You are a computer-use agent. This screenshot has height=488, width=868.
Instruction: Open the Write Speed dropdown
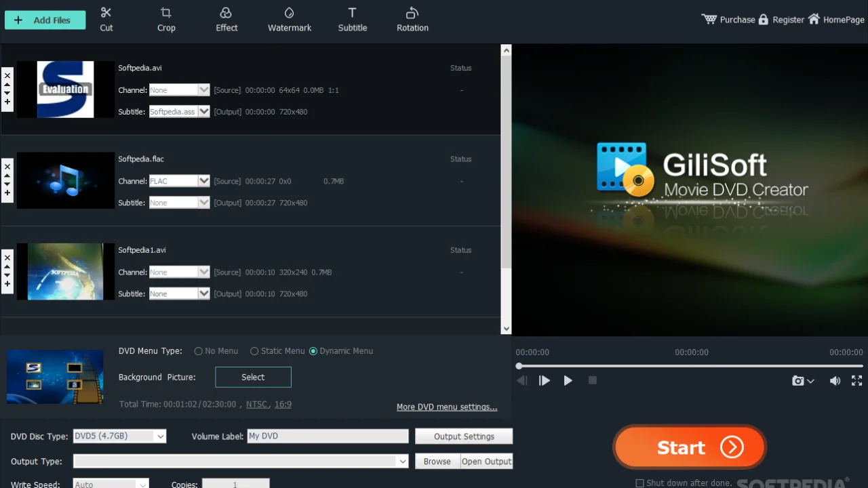(x=111, y=484)
